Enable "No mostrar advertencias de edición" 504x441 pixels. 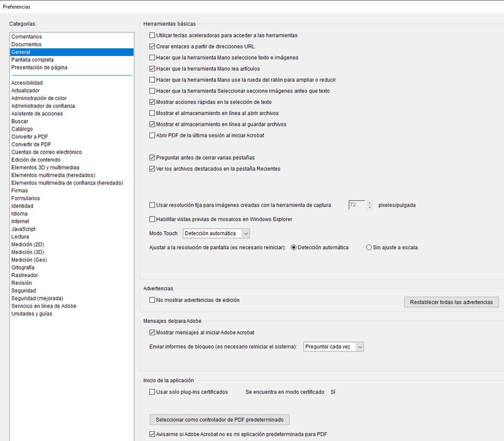[152, 299]
